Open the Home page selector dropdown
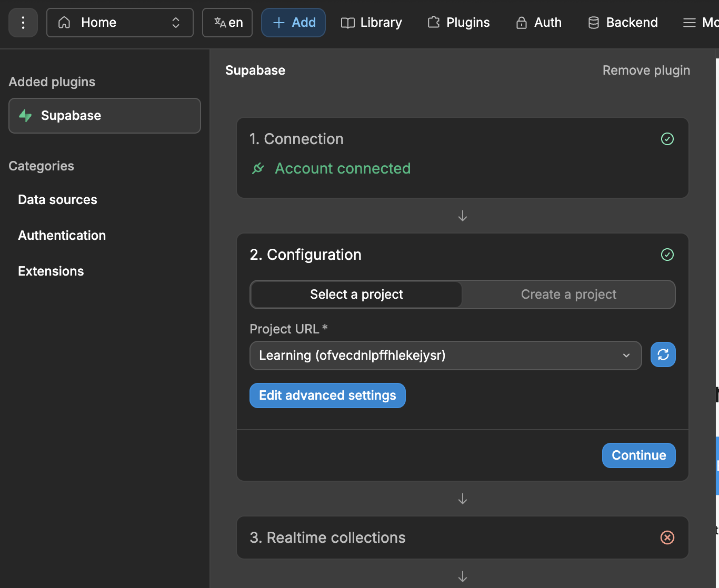719x588 pixels. tap(120, 23)
